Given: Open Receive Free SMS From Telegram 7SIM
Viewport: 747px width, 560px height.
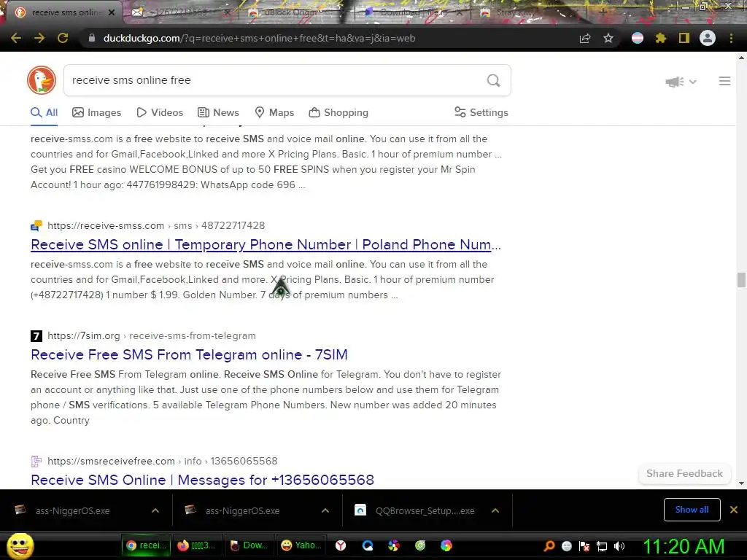Looking at the screenshot, I should coord(189,355).
